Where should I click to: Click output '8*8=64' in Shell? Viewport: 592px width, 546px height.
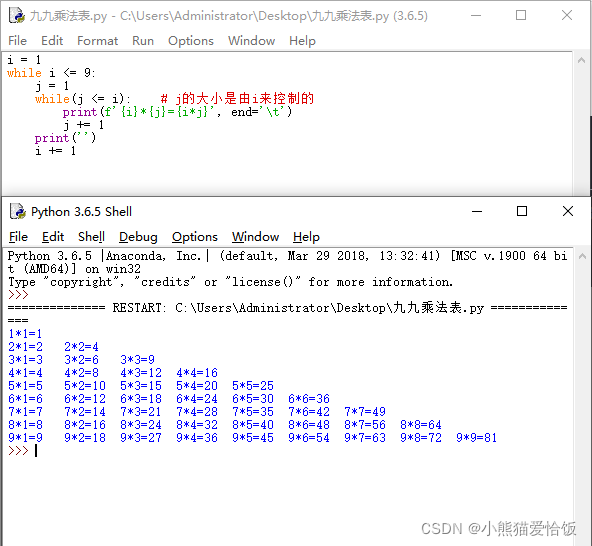(x=421, y=425)
